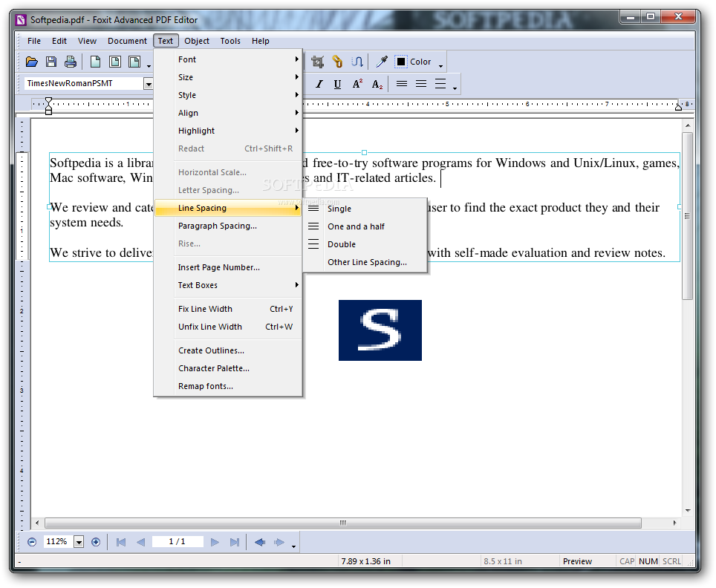Select Remap fonts entry
This screenshot has height=588, width=716.
[x=228, y=386]
